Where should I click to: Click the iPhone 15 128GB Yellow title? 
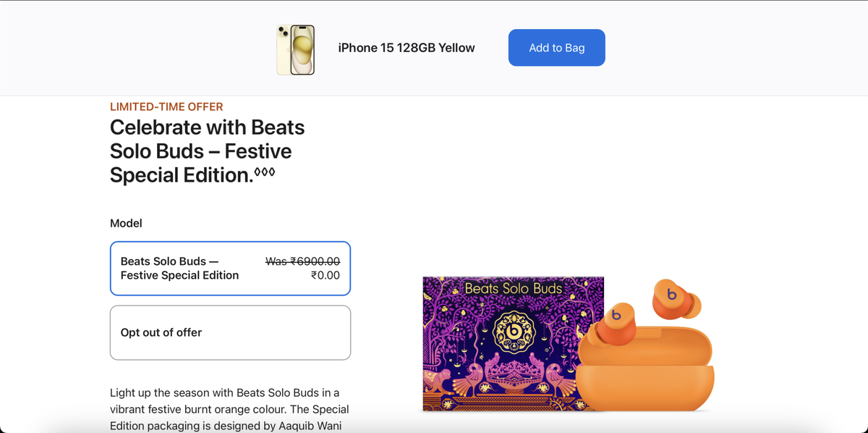407,48
